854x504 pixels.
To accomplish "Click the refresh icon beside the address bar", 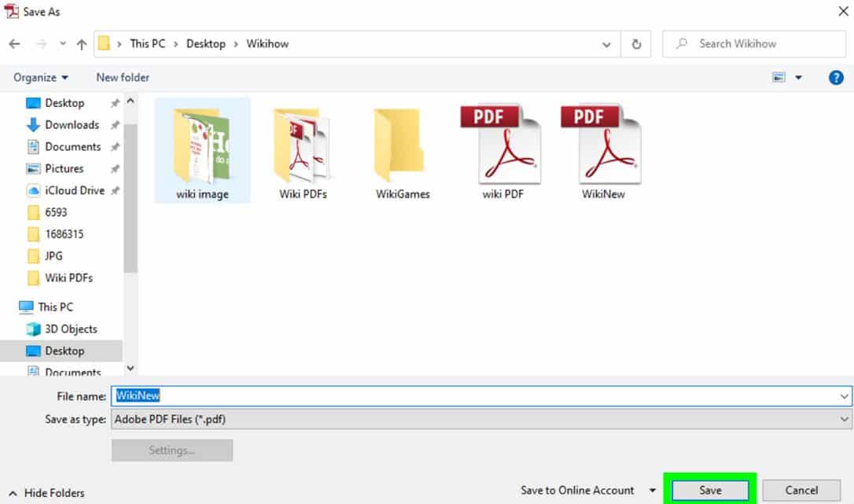I will 637,43.
